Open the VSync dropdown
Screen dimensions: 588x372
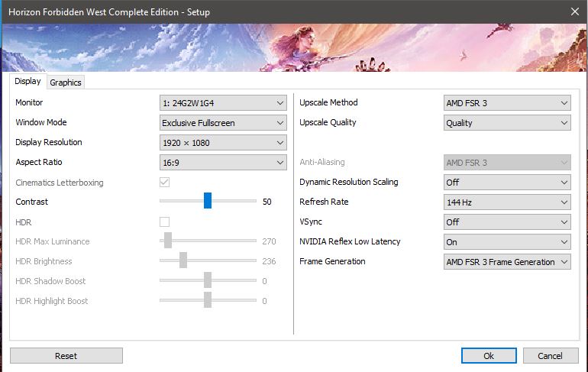point(507,222)
